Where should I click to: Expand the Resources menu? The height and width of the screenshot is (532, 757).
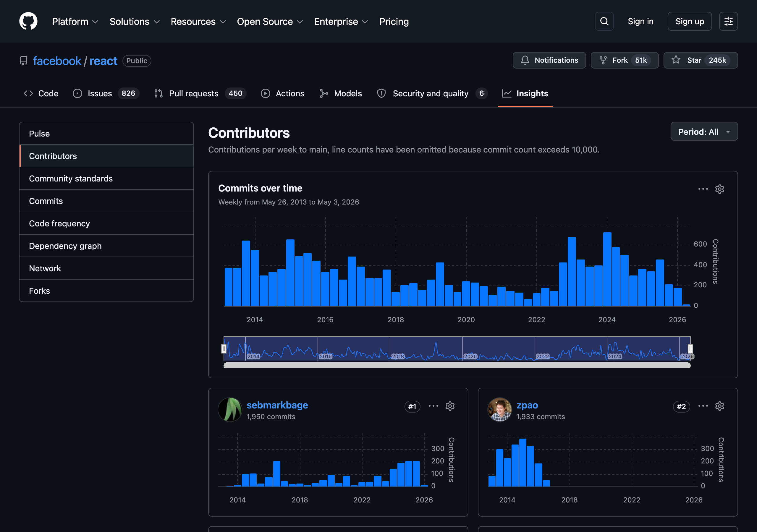click(198, 22)
